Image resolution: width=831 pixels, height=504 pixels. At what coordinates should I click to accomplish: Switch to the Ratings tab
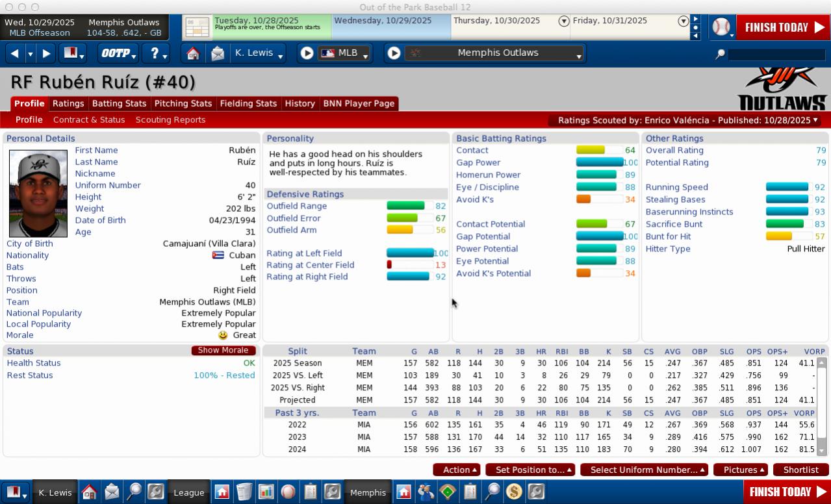coord(68,103)
